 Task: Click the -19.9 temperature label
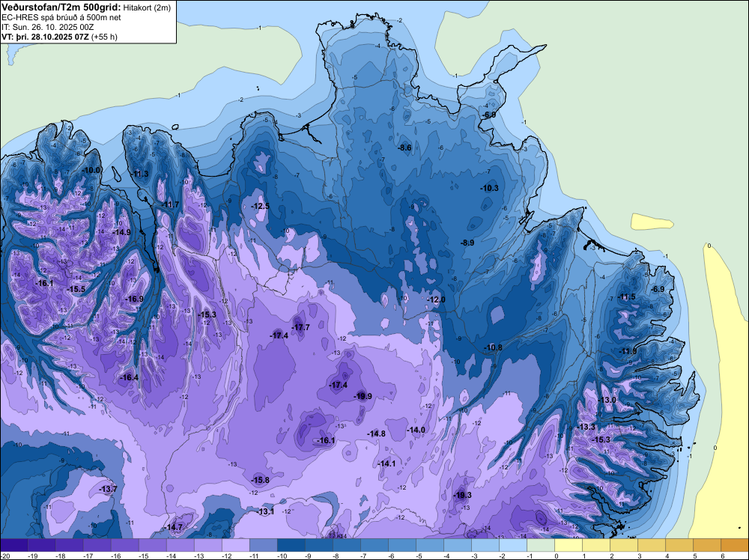[x=363, y=396]
